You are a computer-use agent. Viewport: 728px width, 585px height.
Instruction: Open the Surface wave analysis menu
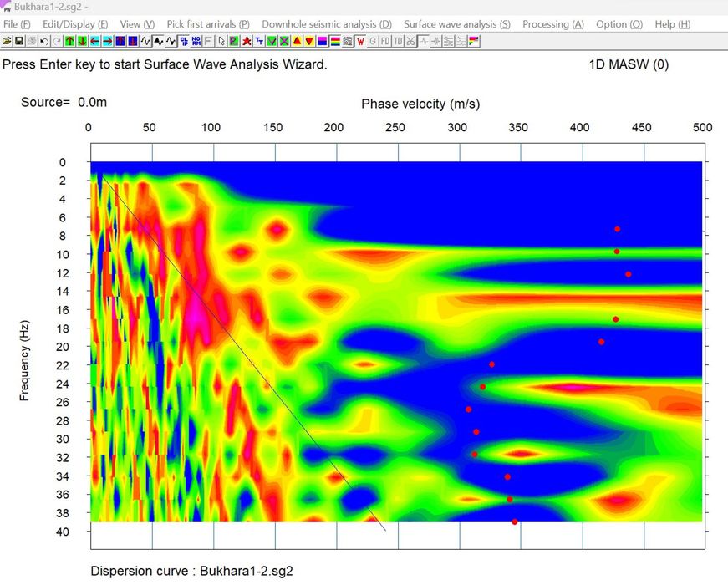click(457, 24)
